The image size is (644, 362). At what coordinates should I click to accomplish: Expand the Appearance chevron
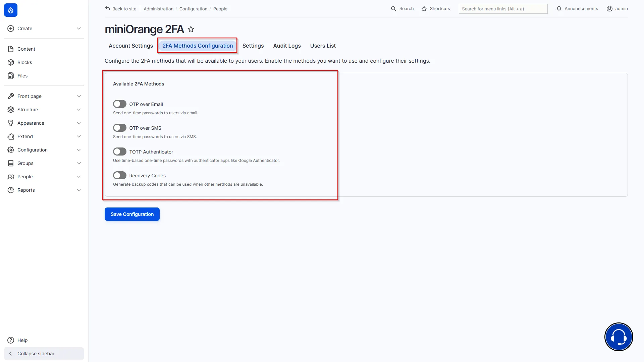tap(79, 123)
